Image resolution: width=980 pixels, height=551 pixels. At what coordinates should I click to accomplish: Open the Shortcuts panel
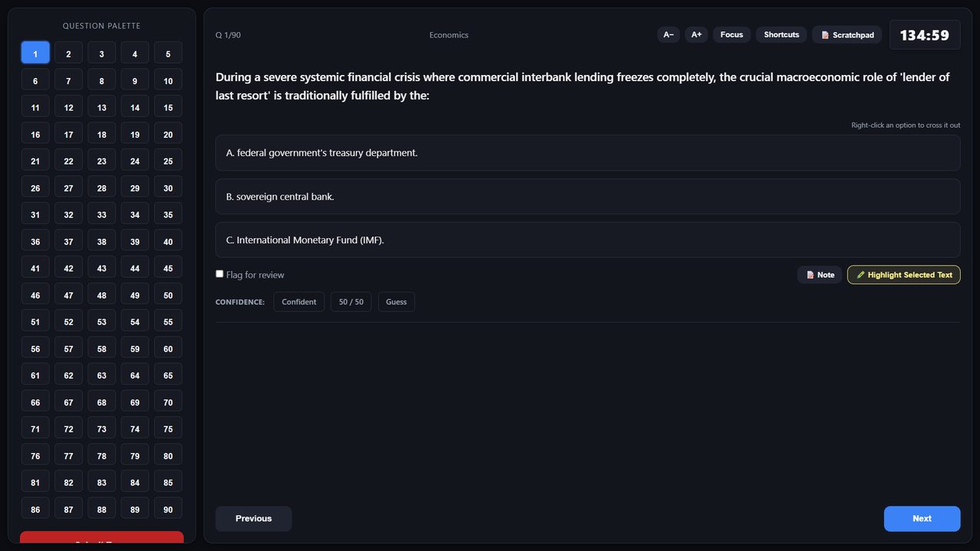[x=782, y=34]
